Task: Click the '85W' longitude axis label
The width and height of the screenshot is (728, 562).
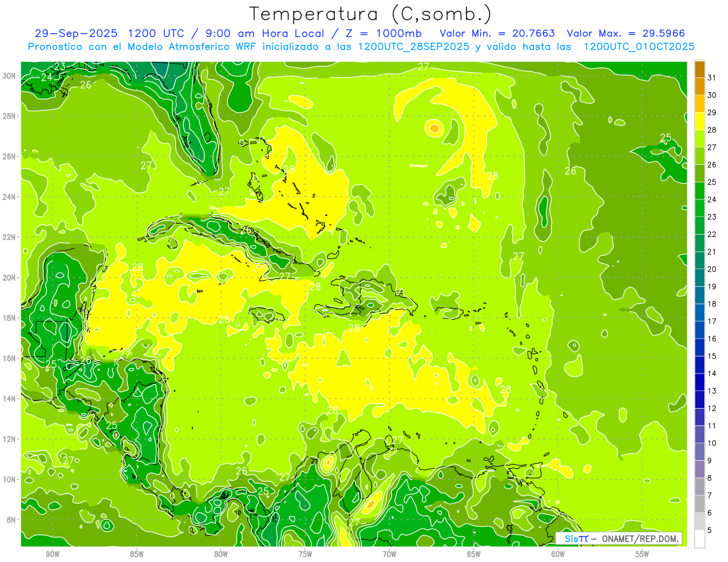Action: (136, 554)
